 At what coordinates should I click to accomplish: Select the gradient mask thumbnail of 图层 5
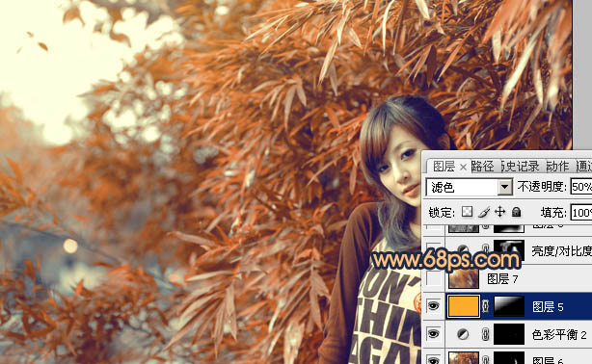coord(509,306)
